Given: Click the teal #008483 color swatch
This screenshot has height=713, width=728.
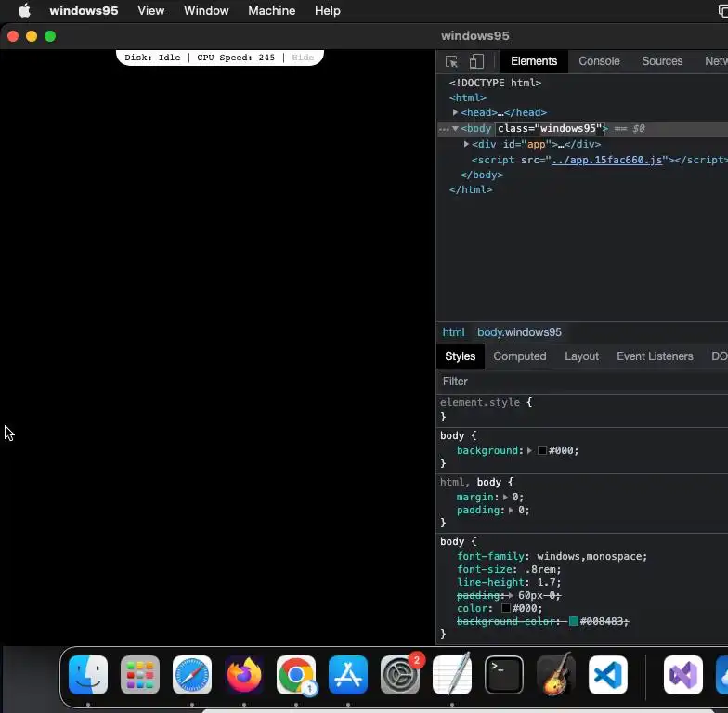Looking at the screenshot, I should (574, 622).
